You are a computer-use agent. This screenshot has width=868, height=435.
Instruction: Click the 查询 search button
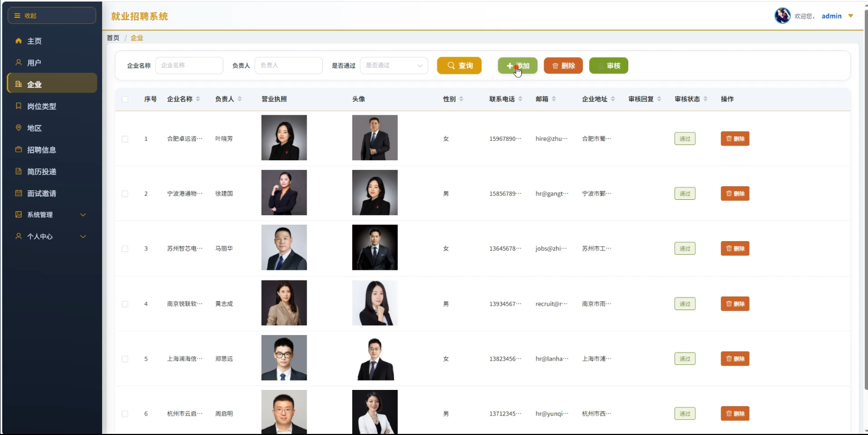(x=459, y=66)
